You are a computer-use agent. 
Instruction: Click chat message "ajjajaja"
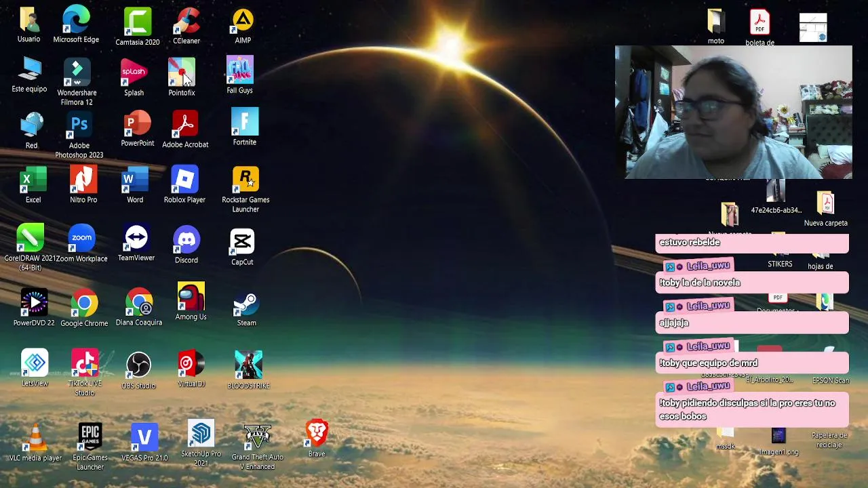[x=752, y=323]
